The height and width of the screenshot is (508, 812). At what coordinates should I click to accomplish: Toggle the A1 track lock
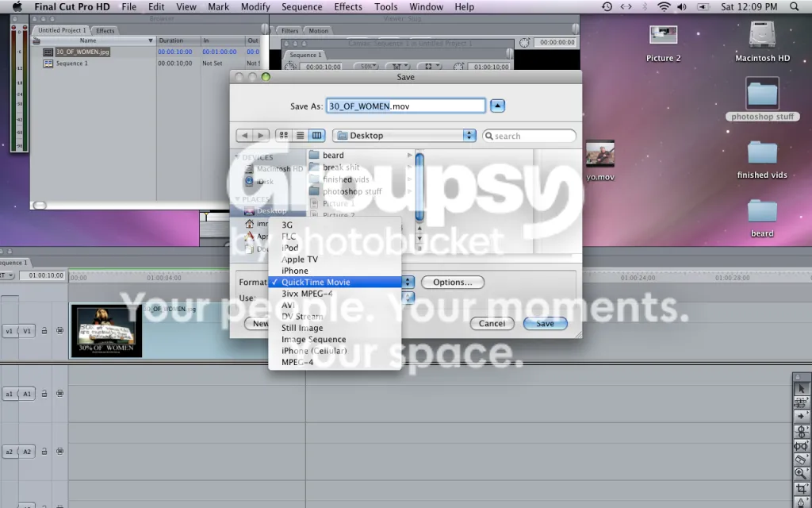pyautogui.click(x=44, y=394)
